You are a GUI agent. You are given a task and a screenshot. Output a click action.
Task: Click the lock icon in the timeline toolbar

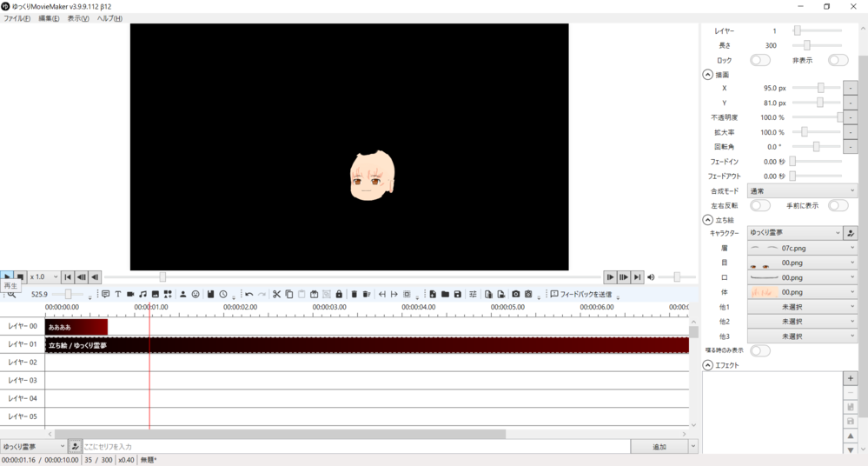[x=339, y=295]
